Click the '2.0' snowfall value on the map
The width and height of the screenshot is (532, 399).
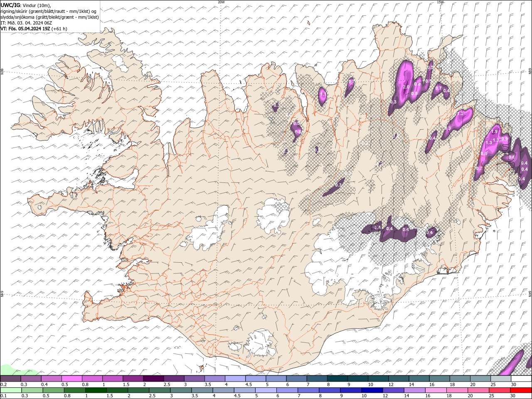406,87
